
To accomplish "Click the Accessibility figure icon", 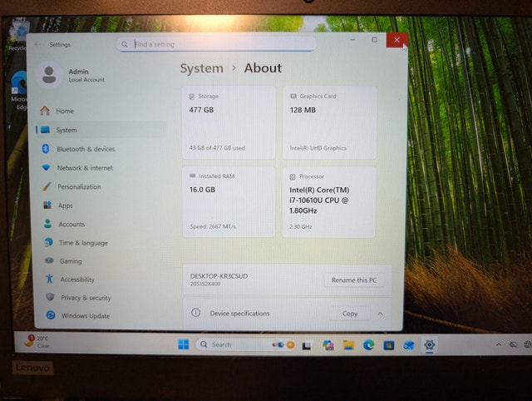I will (x=50, y=279).
